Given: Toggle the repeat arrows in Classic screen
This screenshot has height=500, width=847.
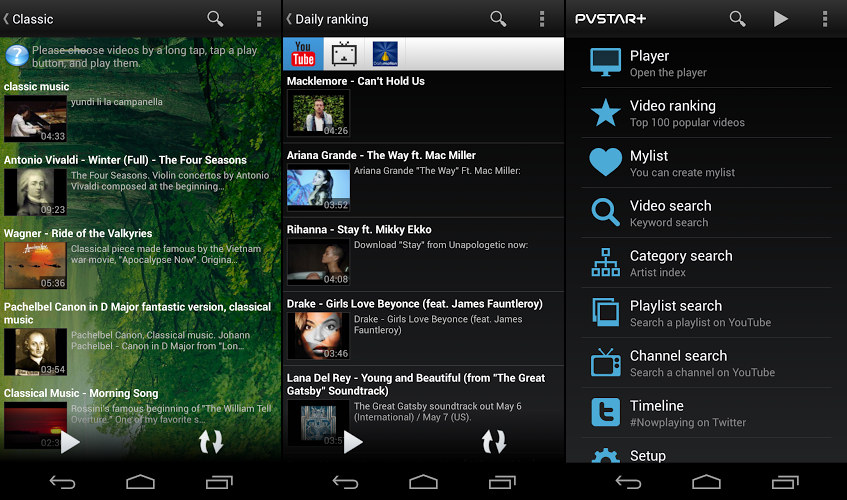Looking at the screenshot, I should 211,441.
